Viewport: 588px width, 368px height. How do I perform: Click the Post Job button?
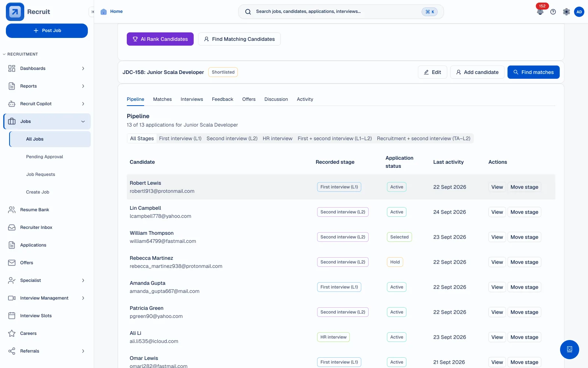pos(47,31)
